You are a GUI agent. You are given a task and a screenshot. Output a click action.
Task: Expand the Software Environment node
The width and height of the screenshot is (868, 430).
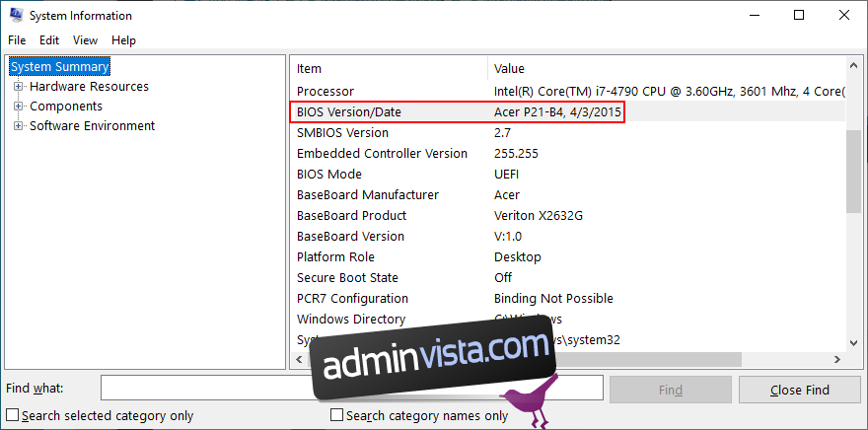click(19, 126)
